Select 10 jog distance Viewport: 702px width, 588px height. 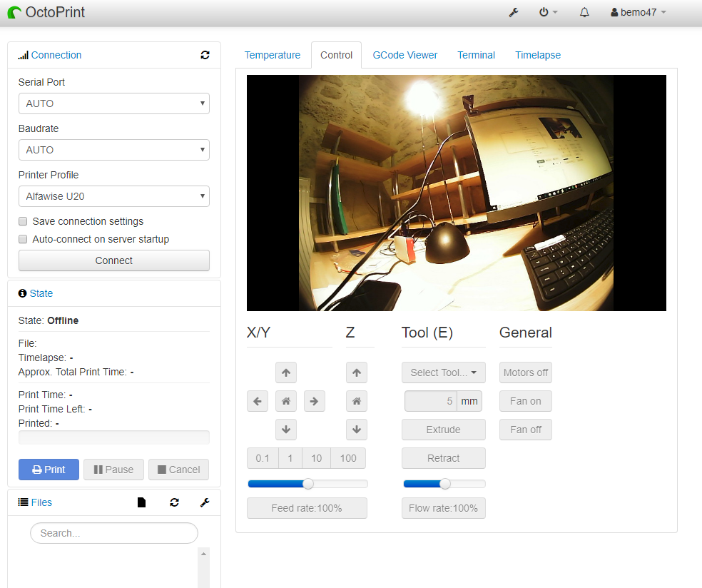317,458
